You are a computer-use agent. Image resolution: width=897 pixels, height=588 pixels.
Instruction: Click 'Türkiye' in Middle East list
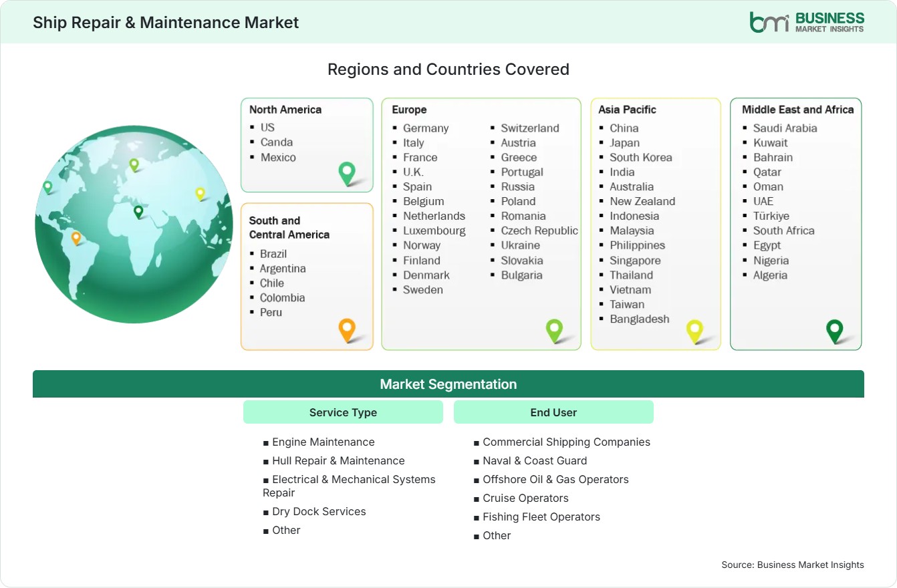pos(771,216)
